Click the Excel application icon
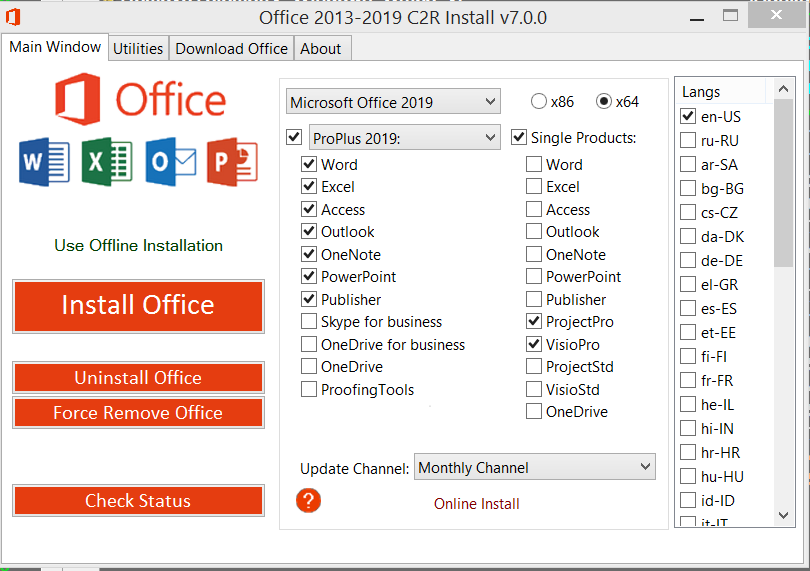This screenshot has height=571, width=810. point(107,162)
